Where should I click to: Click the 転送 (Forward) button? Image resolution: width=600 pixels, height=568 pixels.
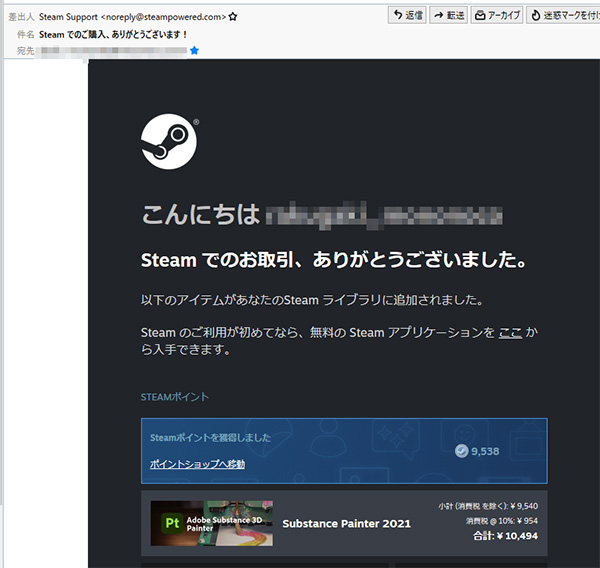tap(449, 15)
